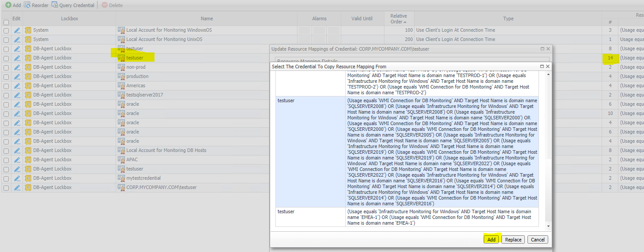Open Query Credential from the toolbar
Image resolution: width=644 pixels, height=252 pixels.
coord(55,5)
